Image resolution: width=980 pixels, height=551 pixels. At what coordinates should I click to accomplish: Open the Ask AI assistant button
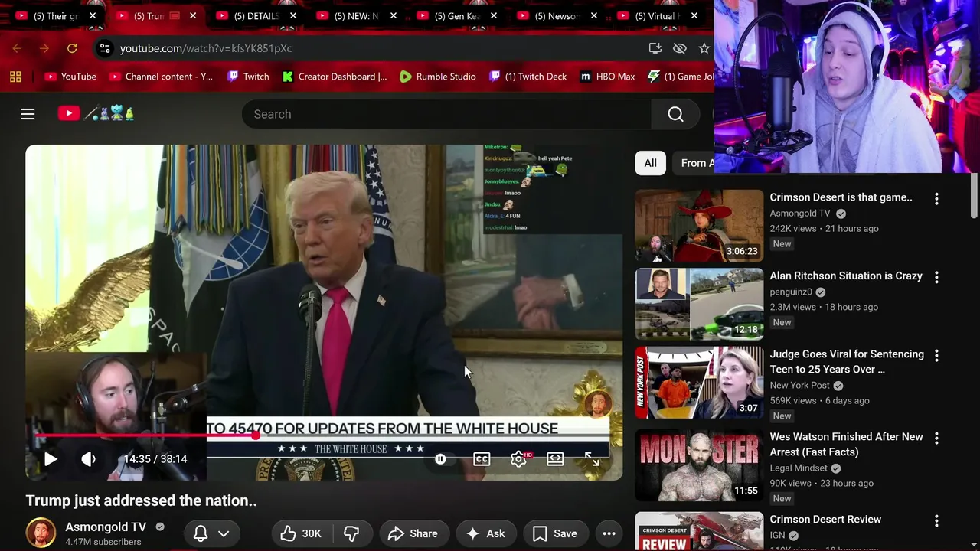tap(485, 533)
